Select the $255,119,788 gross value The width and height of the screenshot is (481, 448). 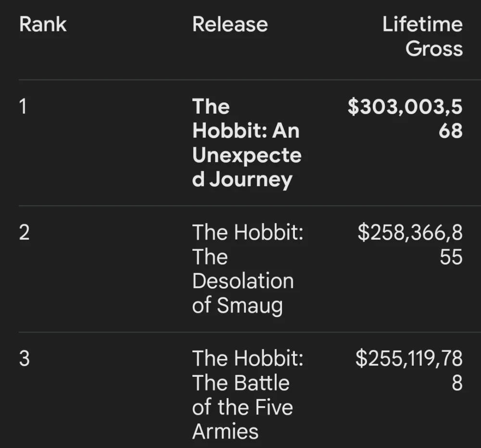pyautogui.click(x=409, y=371)
